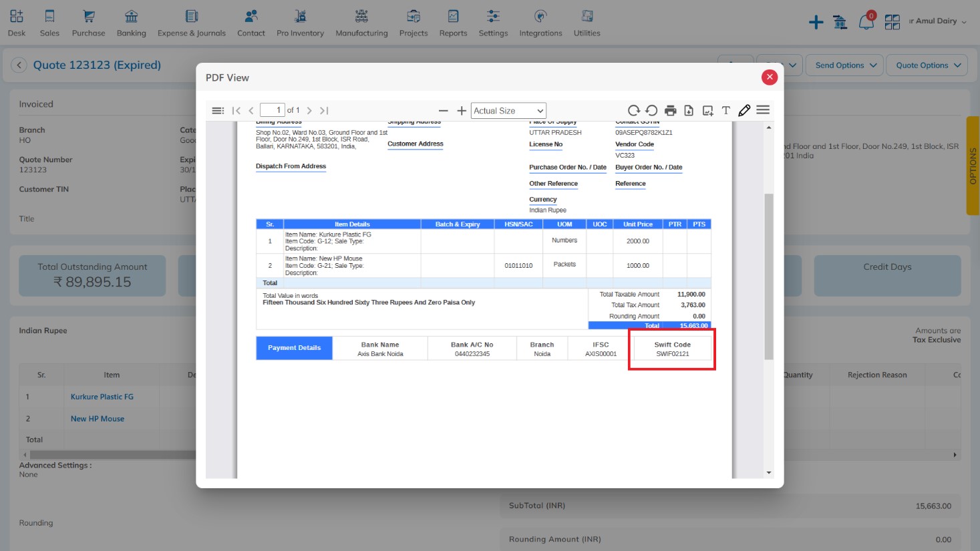
Task: Click HSN code 01011010 in PDF
Action: (x=518, y=266)
